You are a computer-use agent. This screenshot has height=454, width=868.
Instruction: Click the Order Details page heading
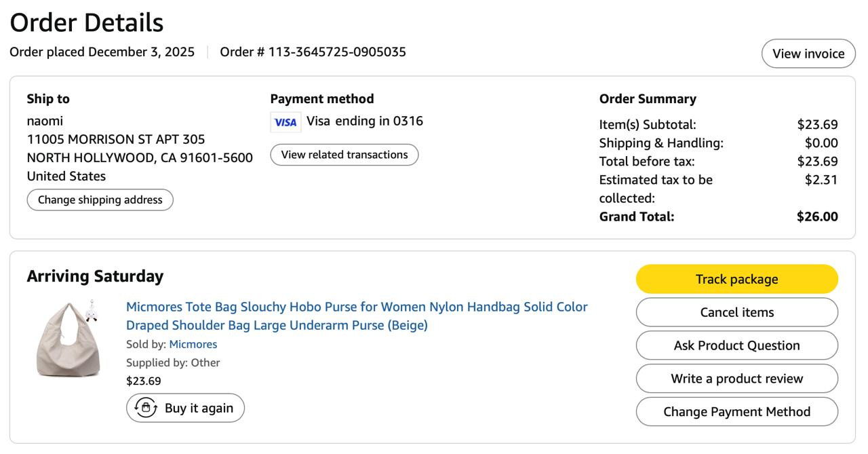pyautogui.click(x=87, y=22)
